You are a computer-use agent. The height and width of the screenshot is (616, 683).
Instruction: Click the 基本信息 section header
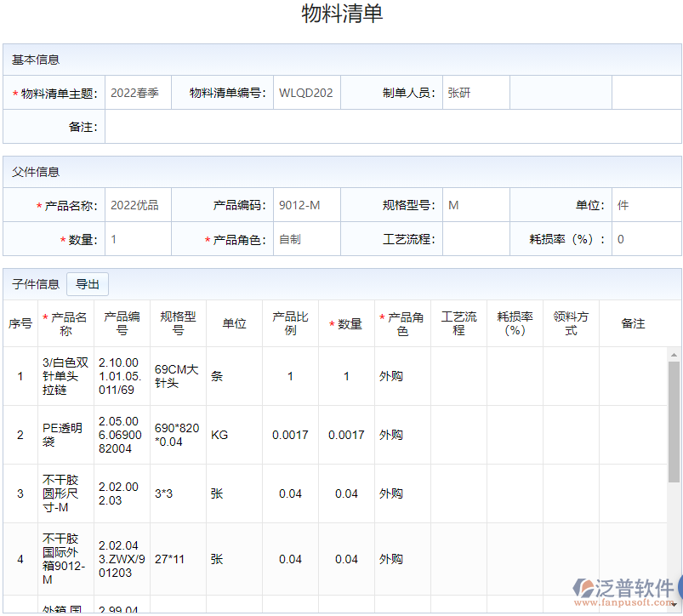(34, 60)
